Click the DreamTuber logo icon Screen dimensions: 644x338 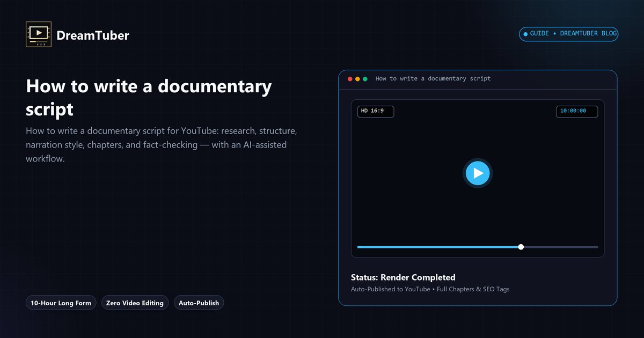[x=39, y=34]
